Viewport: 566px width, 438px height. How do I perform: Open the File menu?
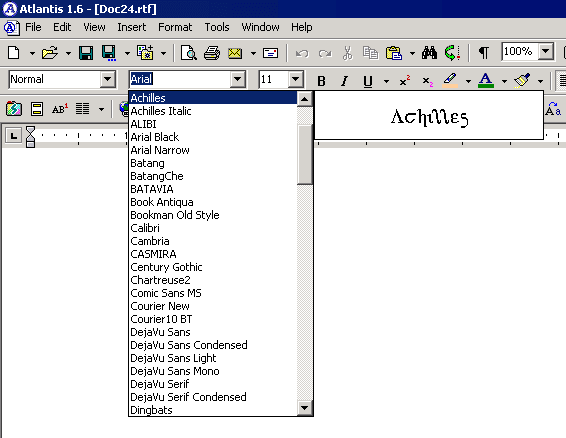point(33,27)
